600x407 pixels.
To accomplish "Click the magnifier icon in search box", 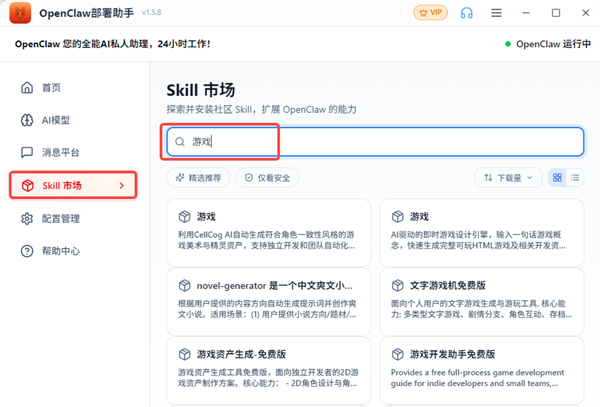I will pos(180,142).
